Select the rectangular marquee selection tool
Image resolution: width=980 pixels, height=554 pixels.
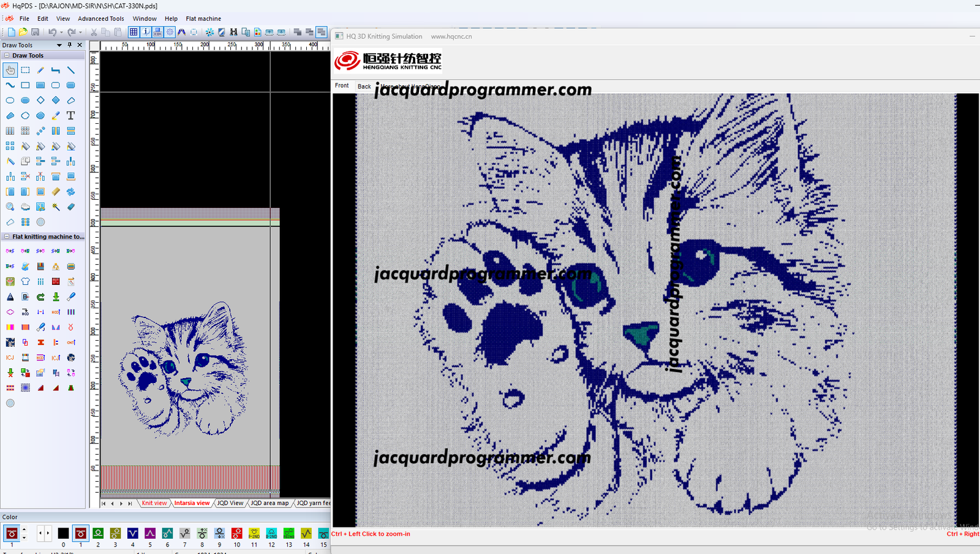point(25,70)
